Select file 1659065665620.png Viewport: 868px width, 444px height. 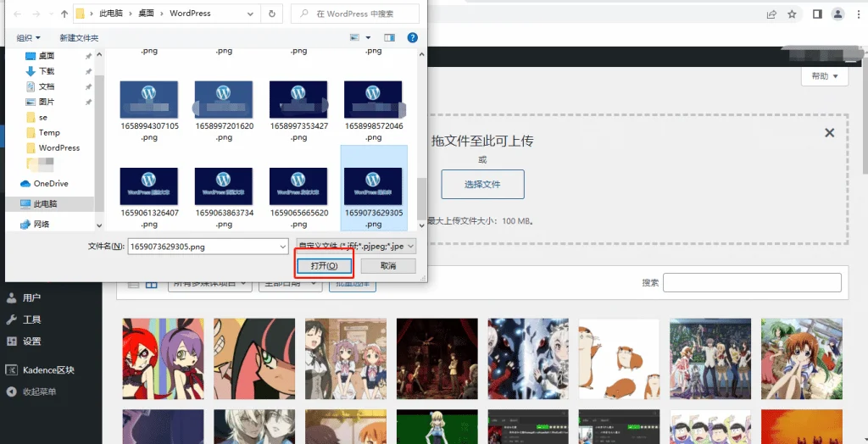[x=298, y=197]
